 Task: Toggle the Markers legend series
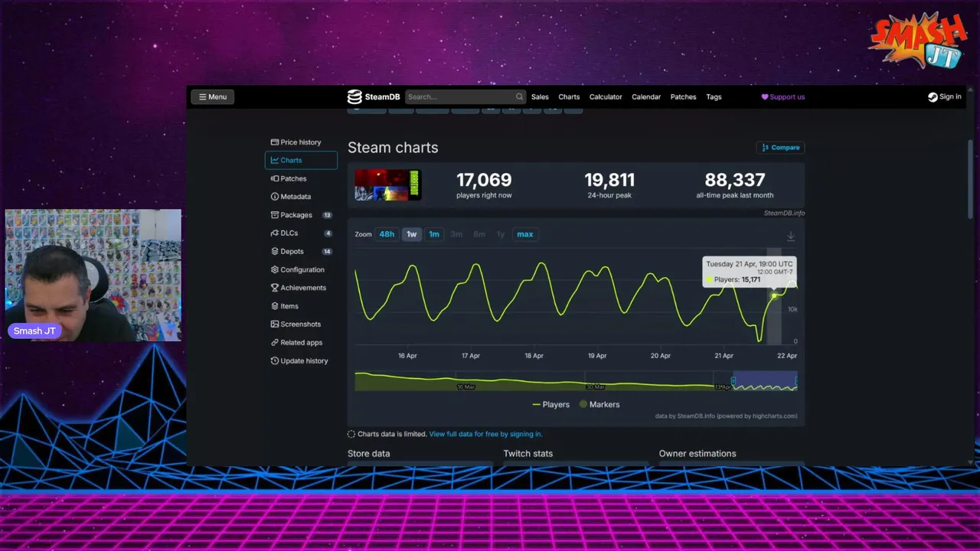(599, 404)
